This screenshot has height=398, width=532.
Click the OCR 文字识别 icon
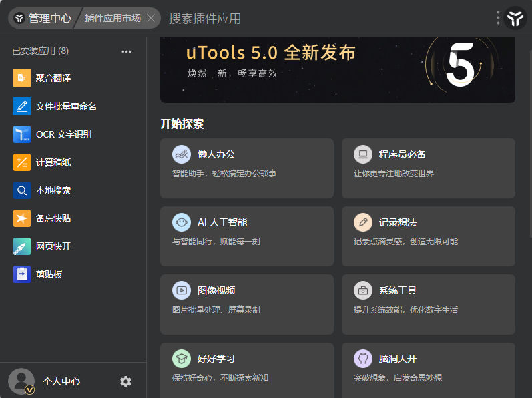(x=22, y=134)
